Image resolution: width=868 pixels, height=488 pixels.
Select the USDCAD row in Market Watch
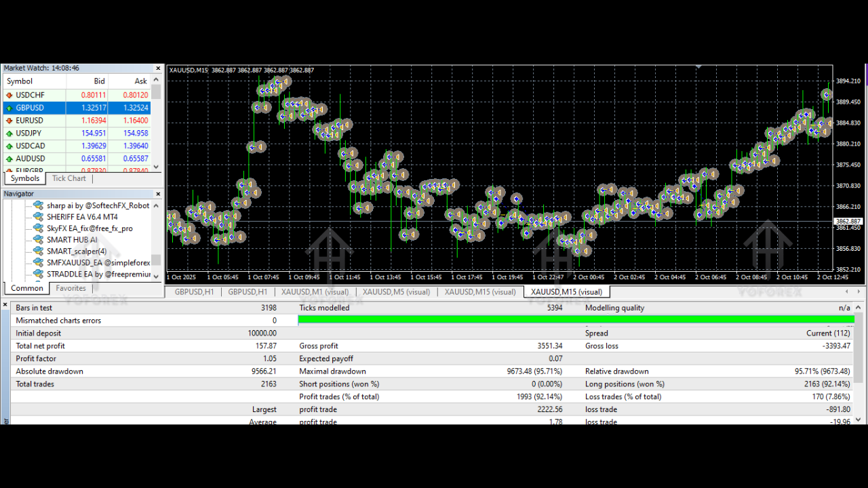pyautogui.click(x=31, y=146)
